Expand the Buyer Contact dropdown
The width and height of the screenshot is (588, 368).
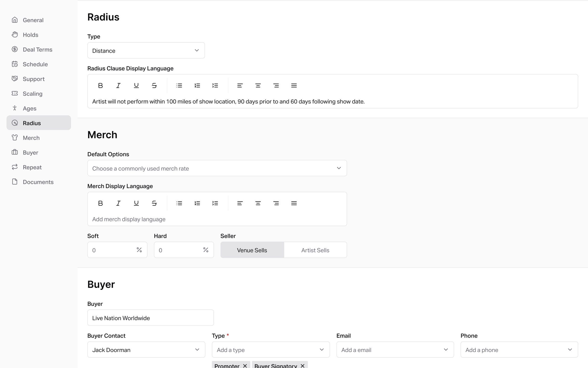(x=146, y=349)
